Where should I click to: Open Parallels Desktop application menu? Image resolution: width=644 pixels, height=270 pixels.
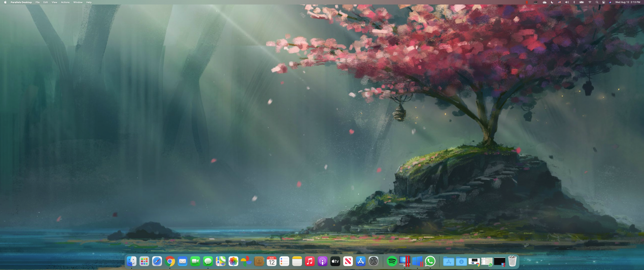21,2
